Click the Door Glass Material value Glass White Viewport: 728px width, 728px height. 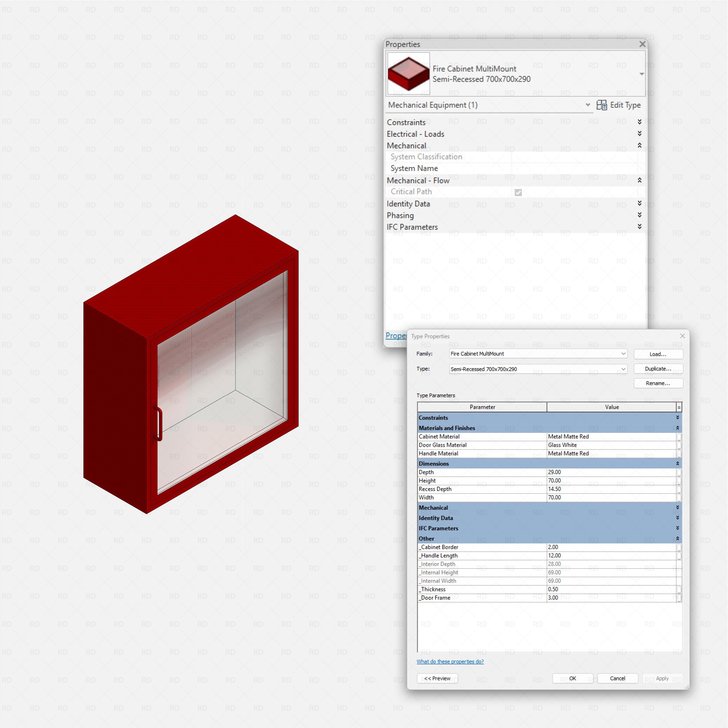click(611, 445)
